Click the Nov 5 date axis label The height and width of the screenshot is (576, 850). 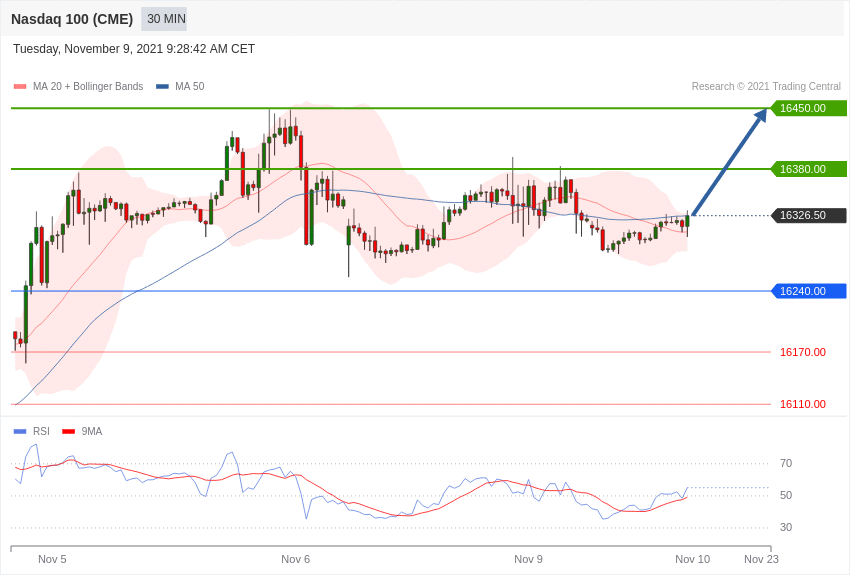tap(52, 559)
